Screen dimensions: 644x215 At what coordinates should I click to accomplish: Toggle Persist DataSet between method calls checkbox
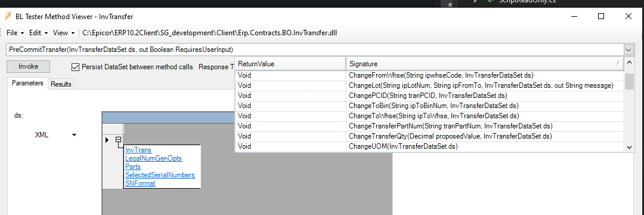(75, 67)
